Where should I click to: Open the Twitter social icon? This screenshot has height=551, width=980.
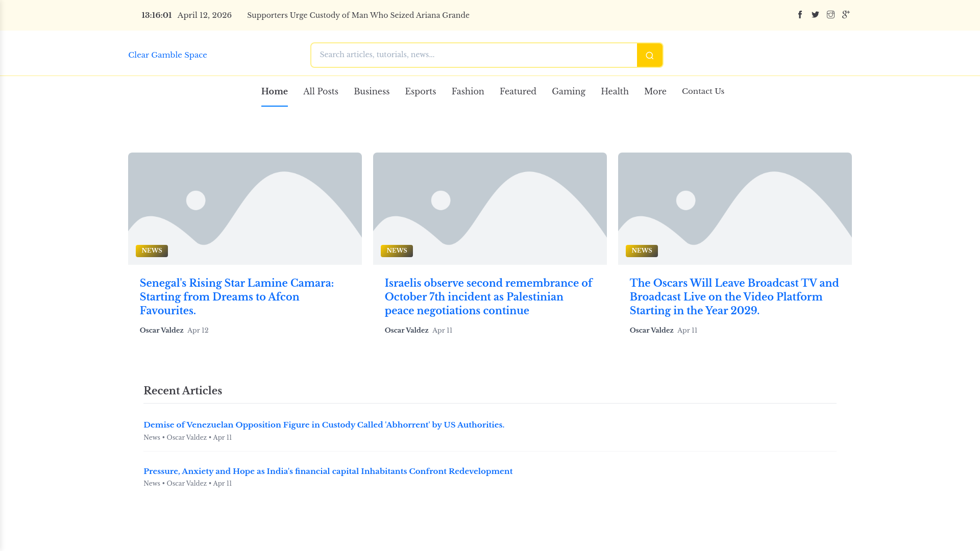coord(815,15)
